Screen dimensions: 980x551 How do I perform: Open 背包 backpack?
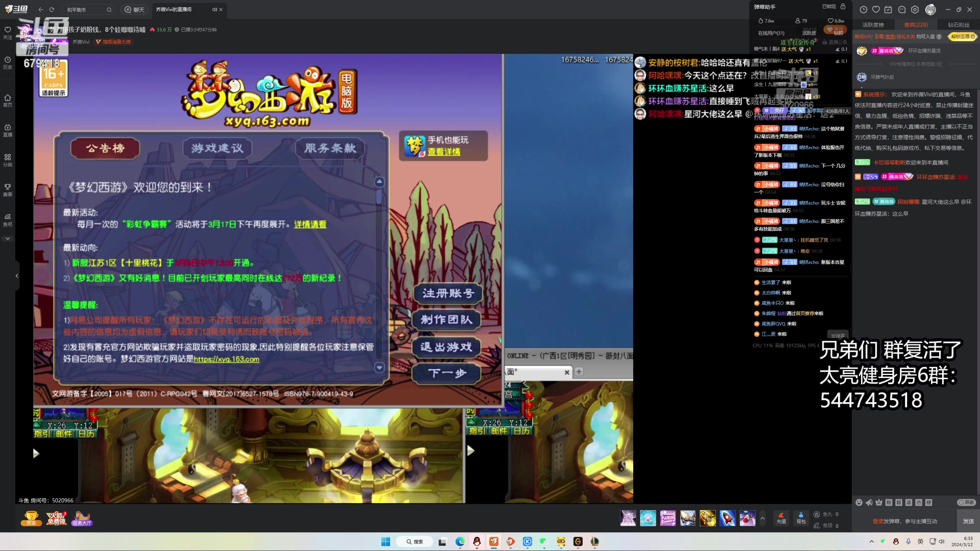click(x=801, y=518)
